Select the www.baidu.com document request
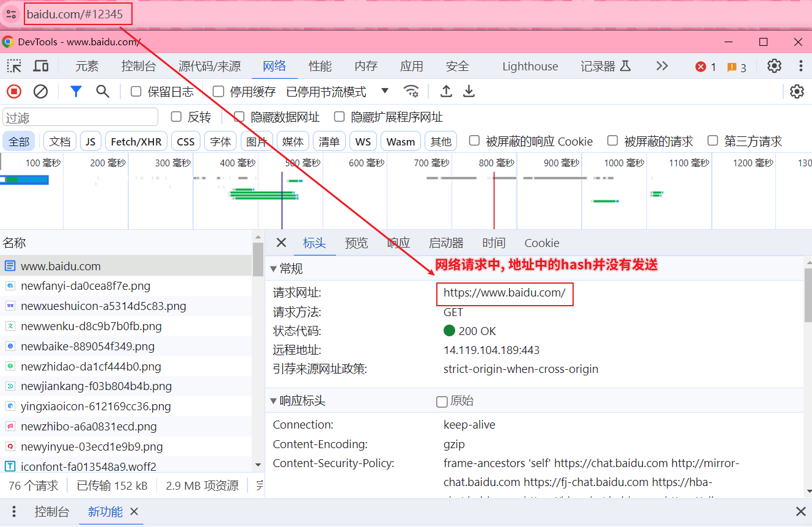This screenshot has width=812, height=527. click(x=126, y=266)
